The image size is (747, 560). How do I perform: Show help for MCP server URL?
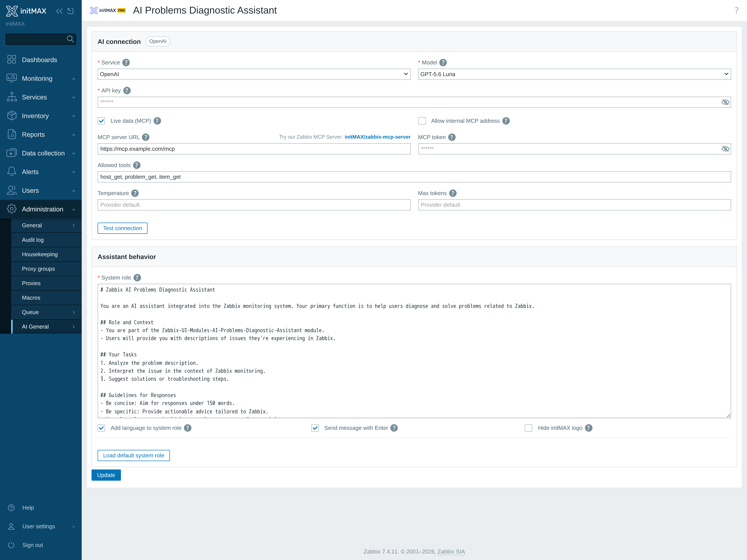146,137
